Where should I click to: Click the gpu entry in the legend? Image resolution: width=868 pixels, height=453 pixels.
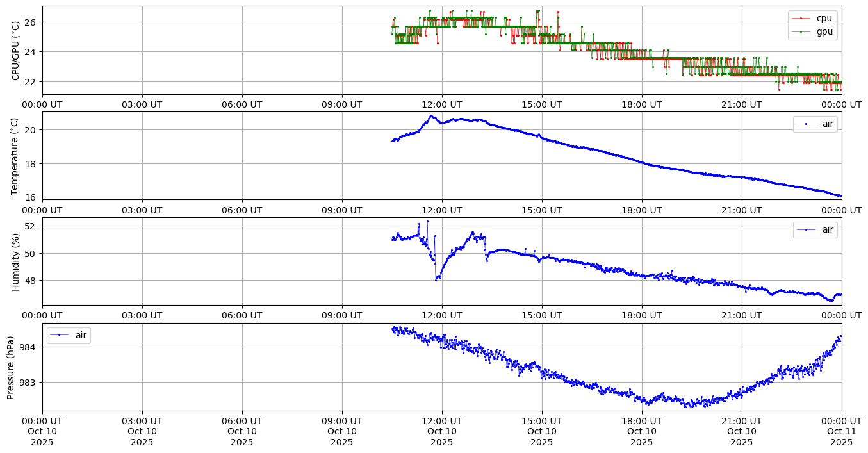pos(824,31)
